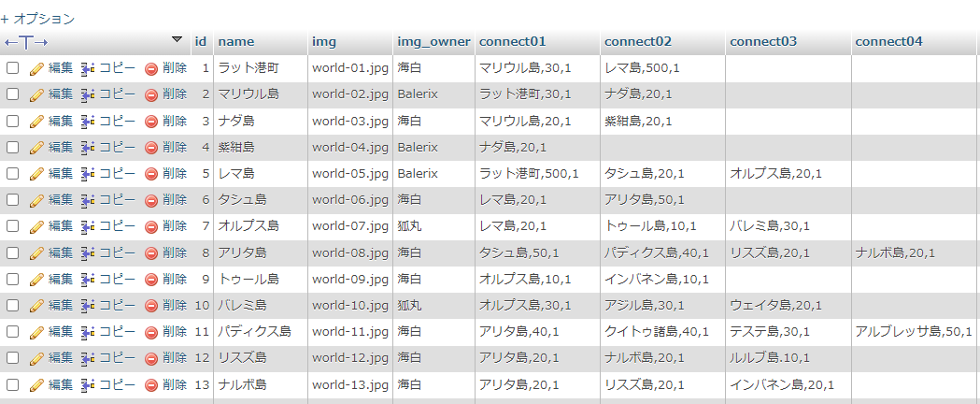
Task: Open the black triangle column dropdown
Action: [x=178, y=40]
